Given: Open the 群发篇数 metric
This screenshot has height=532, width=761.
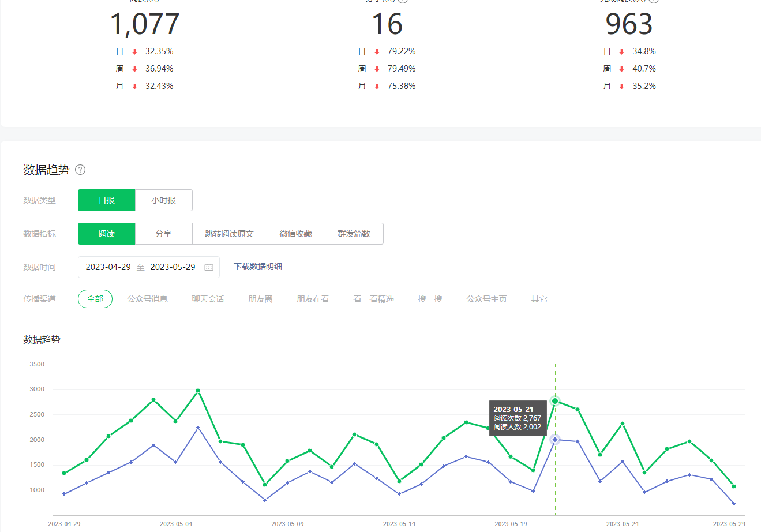Looking at the screenshot, I should [354, 234].
